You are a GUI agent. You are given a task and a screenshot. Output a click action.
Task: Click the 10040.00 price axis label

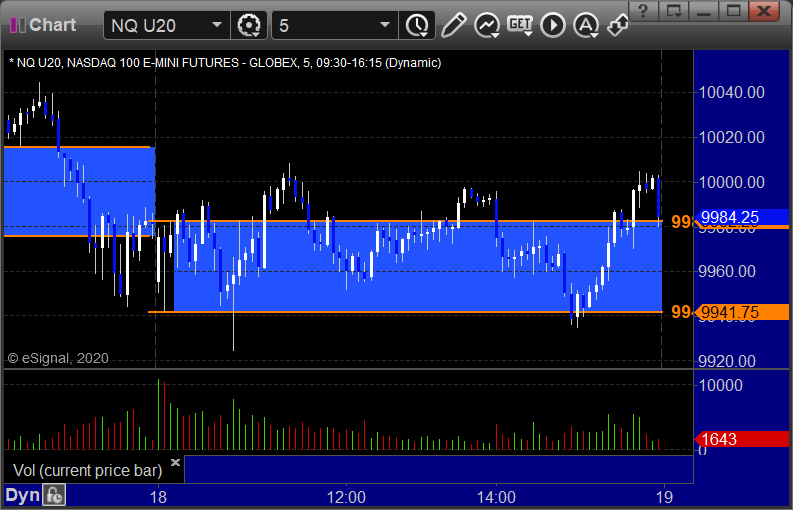coord(731,93)
